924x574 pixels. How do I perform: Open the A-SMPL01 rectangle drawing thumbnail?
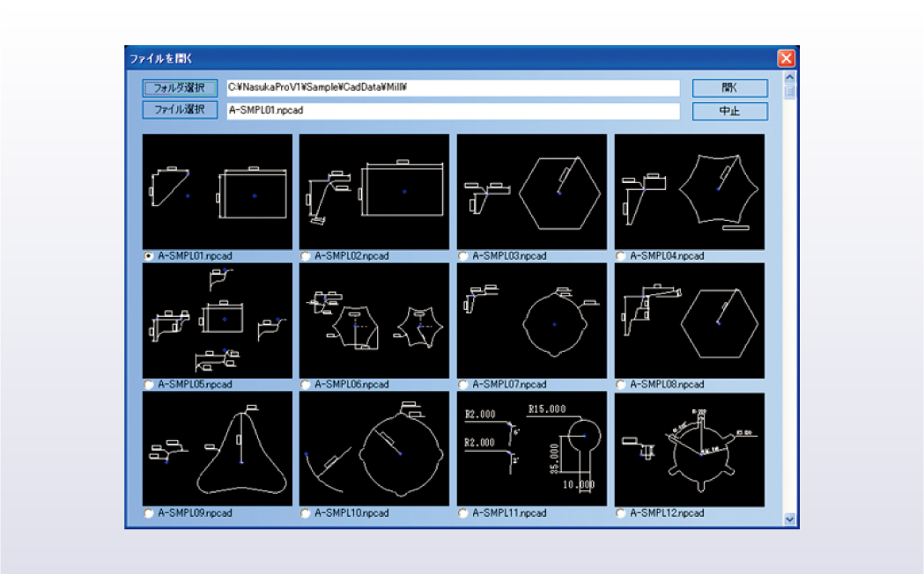(218, 191)
